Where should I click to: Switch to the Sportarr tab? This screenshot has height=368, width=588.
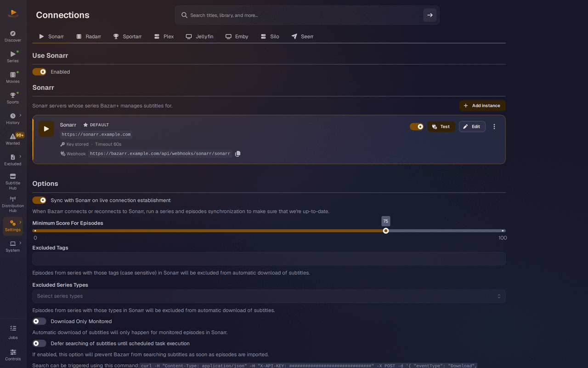point(128,36)
